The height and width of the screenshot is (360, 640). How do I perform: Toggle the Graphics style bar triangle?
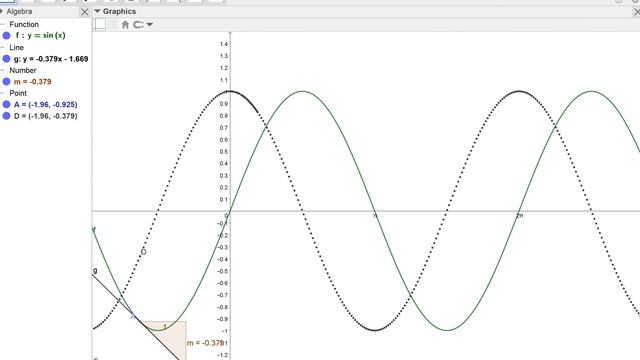point(98,11)
